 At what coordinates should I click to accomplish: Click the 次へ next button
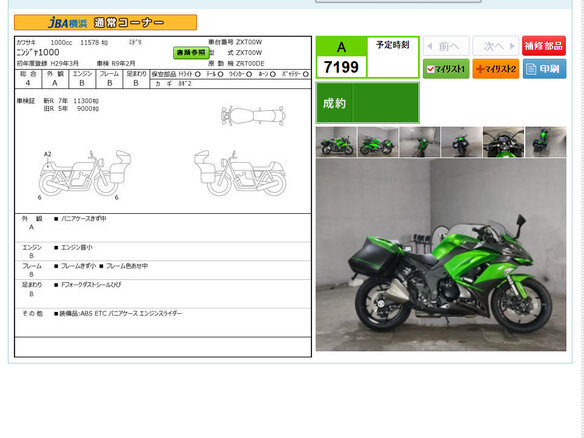pyautogui.click(x=495, y=46)
